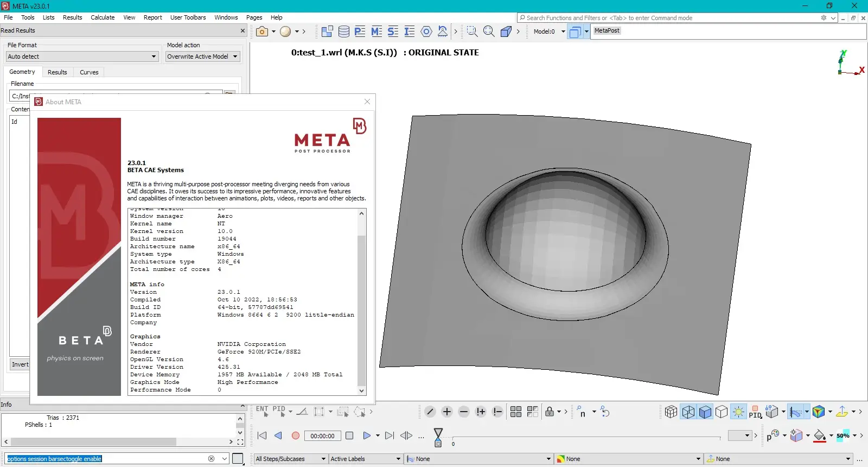Toggle the PID color mode button

point(755,412)
